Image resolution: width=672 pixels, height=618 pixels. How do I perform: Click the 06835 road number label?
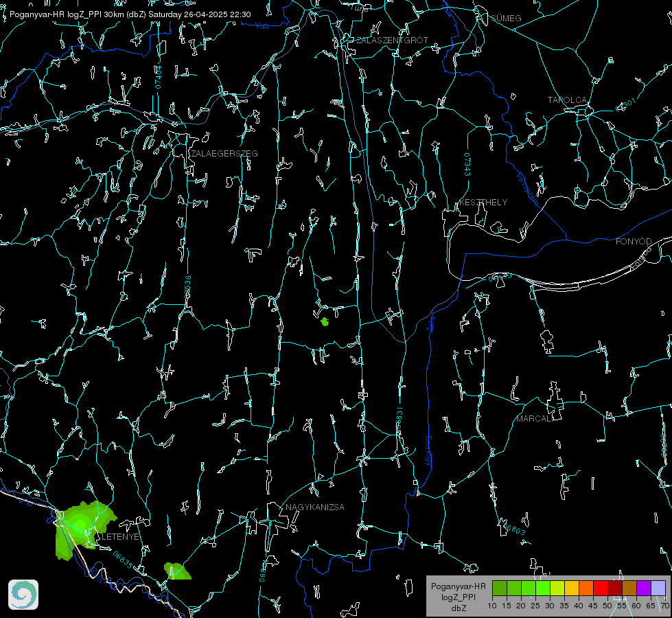point(123,560)
